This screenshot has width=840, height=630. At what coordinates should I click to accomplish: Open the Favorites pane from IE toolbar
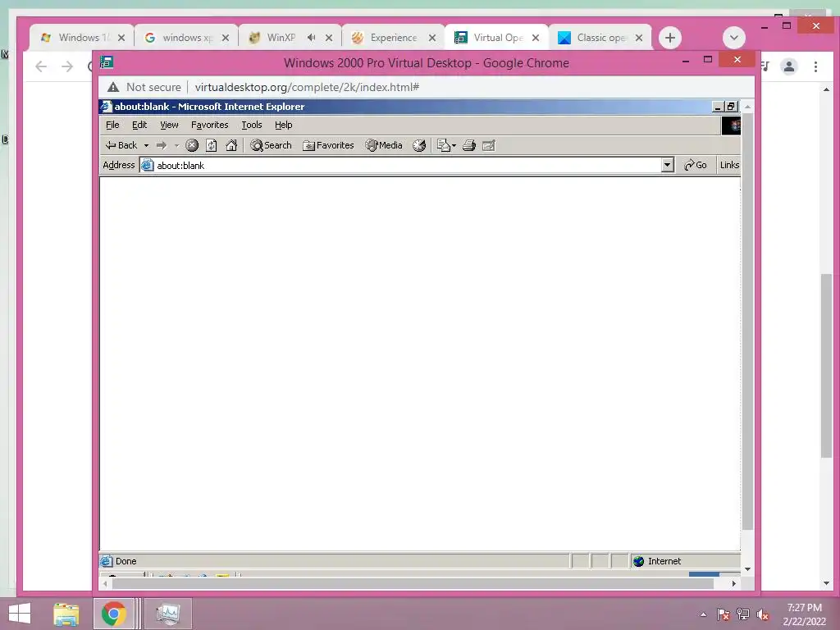click(x=328, y=145)
